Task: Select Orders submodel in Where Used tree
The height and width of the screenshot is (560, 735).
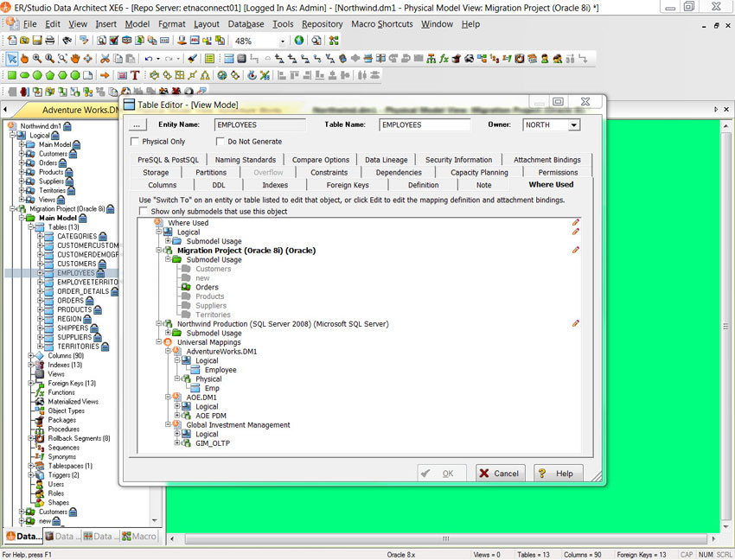Action: 207,287
